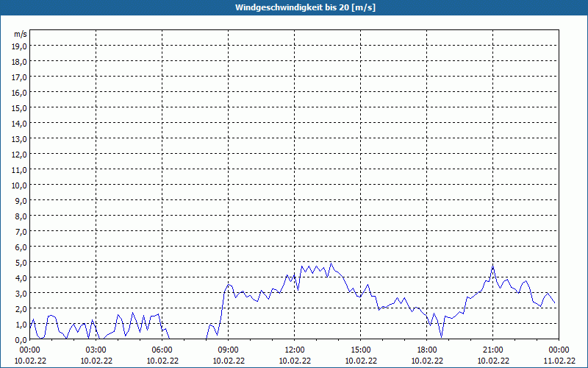
Task: Click the 09:00 time axis label
Action: pos(229,350)
